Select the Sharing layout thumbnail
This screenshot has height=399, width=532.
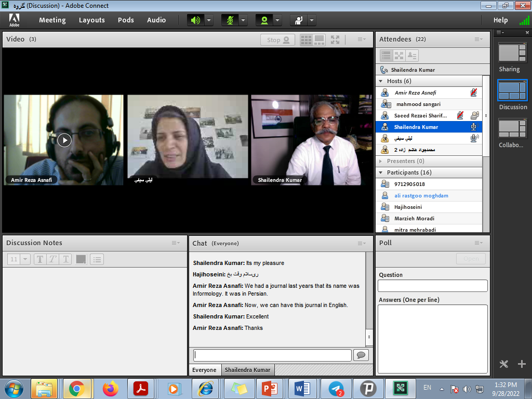pyautogui.click(x=509, y=58)
